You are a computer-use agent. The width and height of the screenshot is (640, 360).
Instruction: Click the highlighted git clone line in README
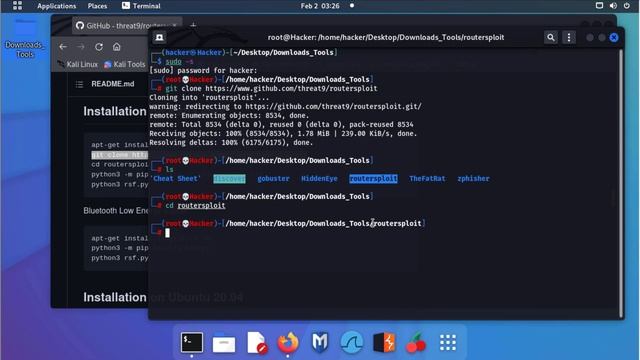coord(120,155)
